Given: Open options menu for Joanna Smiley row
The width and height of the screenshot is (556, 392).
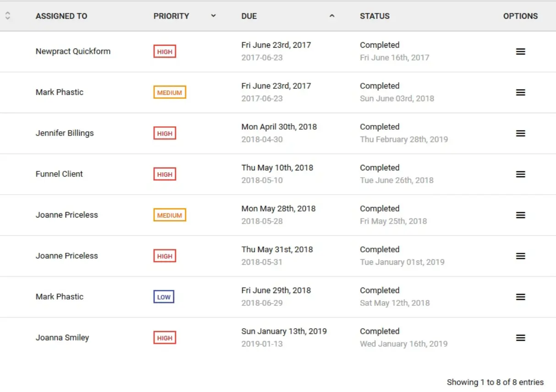Looking at the screenshot, I should coord(520,338).
